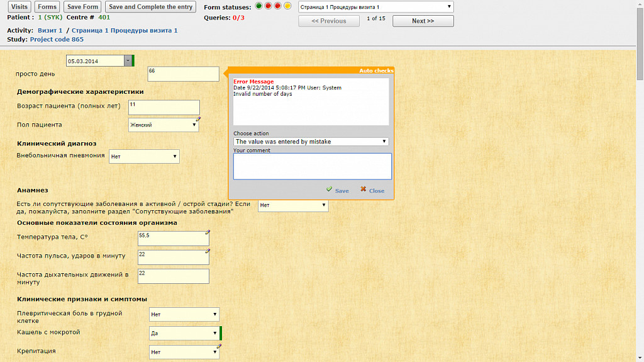Screen dimensions: 644x362
Task: Click the yellow form status indicator
Action: pyautogui.click(x=287, y=6)
